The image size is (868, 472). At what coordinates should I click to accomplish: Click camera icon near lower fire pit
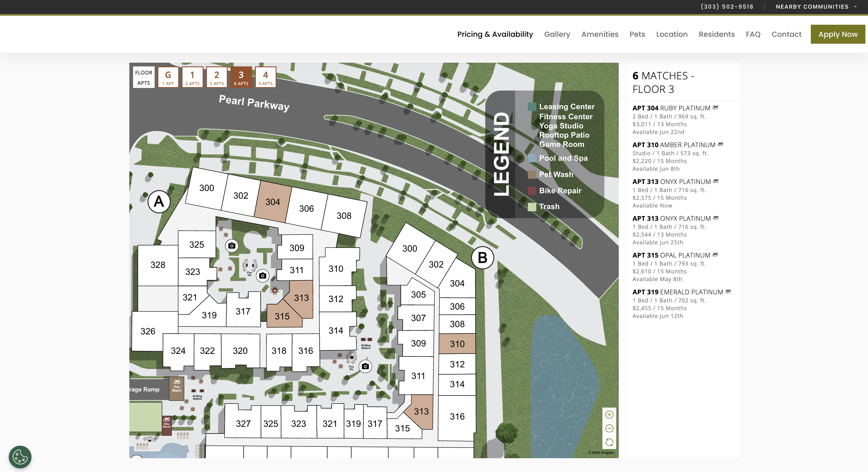coord(365,366)
